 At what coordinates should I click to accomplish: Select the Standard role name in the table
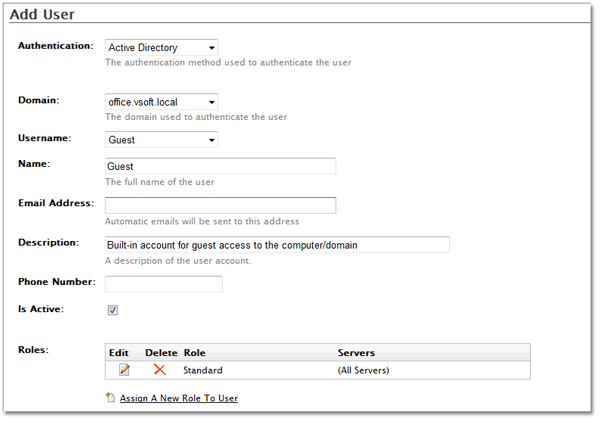[x=203, y=370]
